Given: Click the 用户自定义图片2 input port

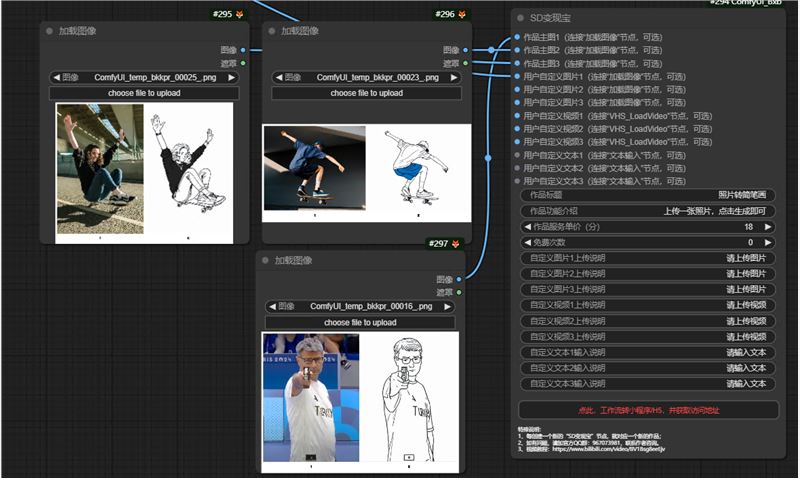Looking at the screenshot, I should pos(517,89).
